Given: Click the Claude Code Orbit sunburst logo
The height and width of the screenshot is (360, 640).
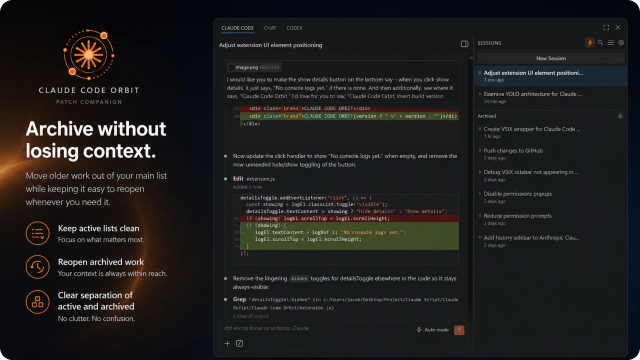Looking at the screenshot, I should point(89,54).
